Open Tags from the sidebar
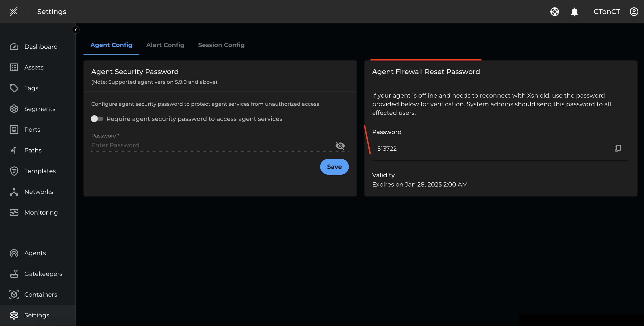Viewport: 644px width, 326px height. coord(31,88)
